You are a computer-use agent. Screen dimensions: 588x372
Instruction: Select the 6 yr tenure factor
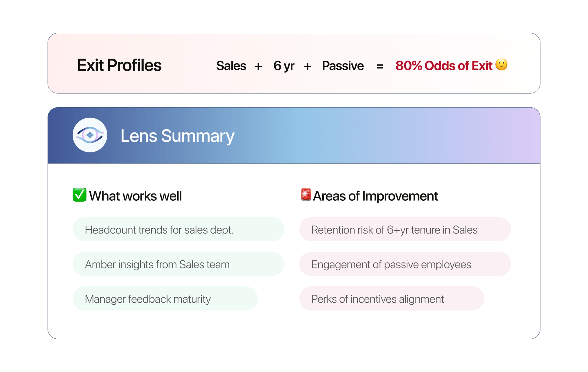[x=284, y=66]
